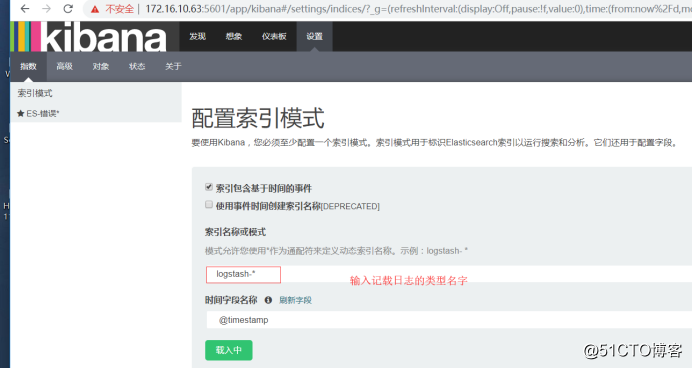
Task: Click the browser forward arrow
Action: [46, 9]
